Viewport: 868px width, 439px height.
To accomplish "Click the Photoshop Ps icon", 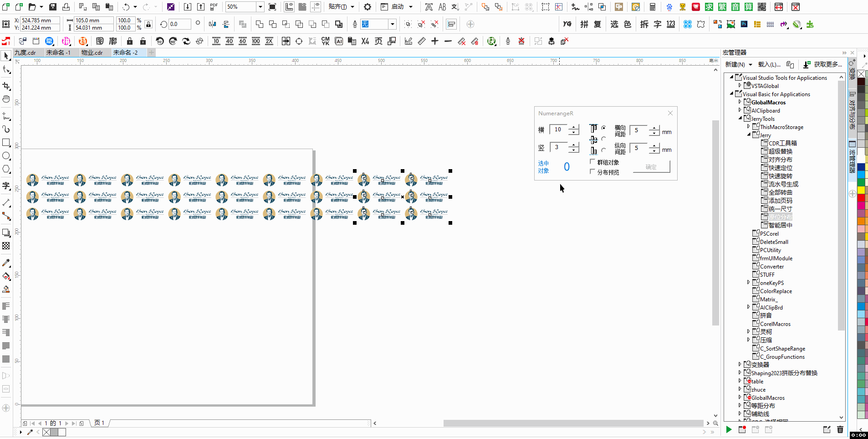I will tap(744, 24).
